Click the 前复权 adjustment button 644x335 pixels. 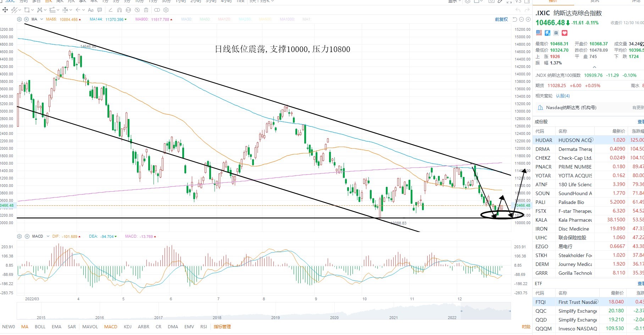[x=501, y=19]
